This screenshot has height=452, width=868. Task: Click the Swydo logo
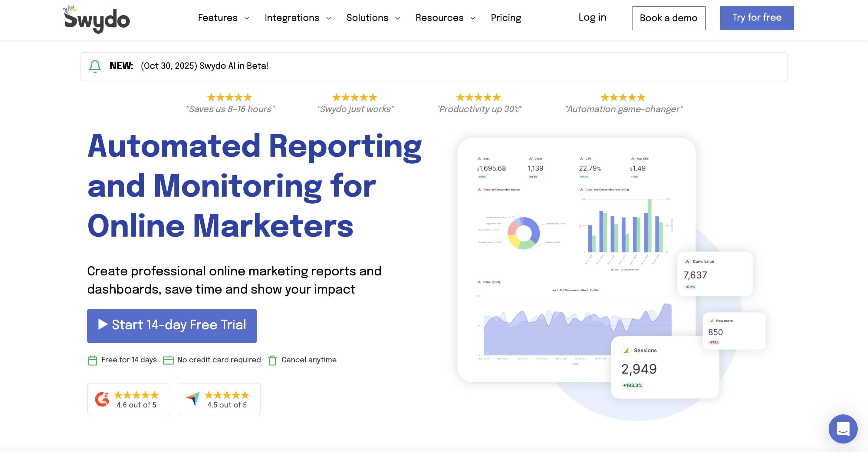(x=97, y=19)
